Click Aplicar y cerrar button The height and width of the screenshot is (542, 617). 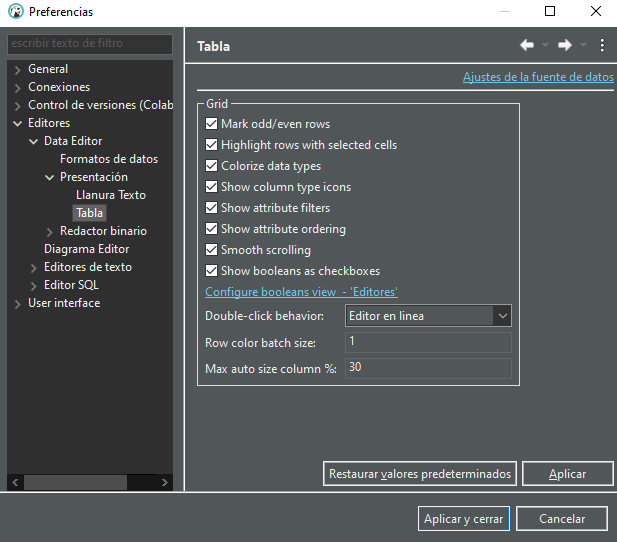464,518
